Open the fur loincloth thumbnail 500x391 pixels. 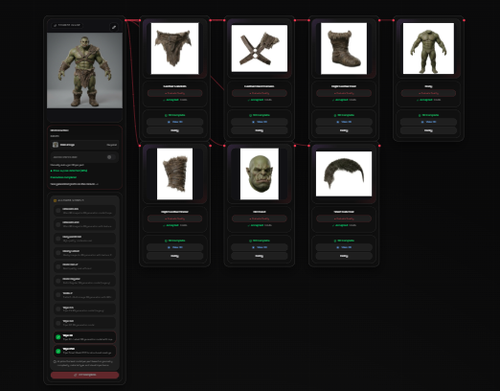tap(175, 48)
